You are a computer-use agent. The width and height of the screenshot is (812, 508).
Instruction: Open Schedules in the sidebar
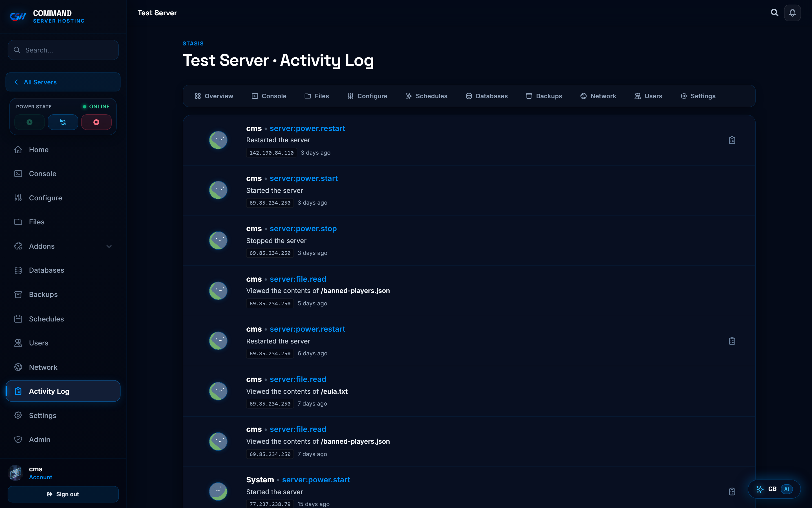tap(63, 319)
